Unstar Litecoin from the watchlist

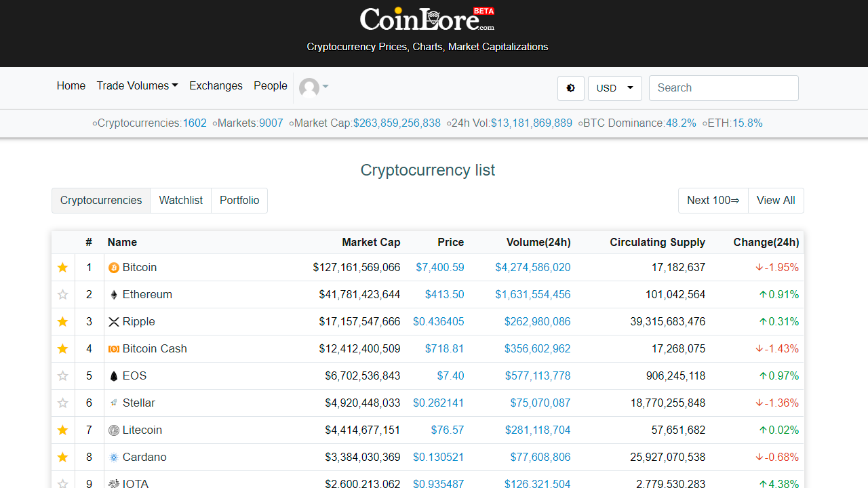coord(63,430)
